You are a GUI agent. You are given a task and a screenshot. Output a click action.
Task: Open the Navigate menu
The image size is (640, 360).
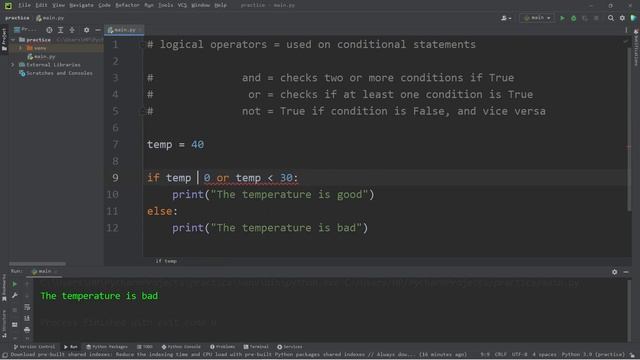tap(81, 5)
